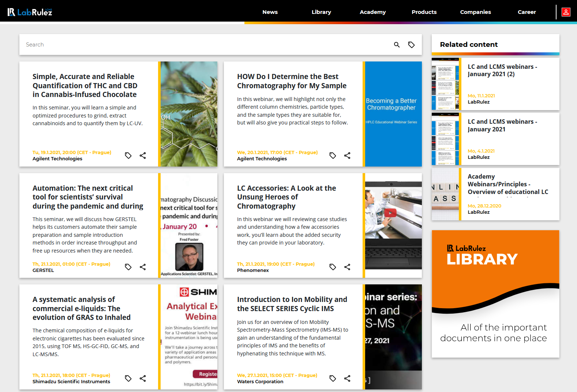Open Introduction to Ion Mobility title
Screen dimensions: 577x392
point(292,304)
